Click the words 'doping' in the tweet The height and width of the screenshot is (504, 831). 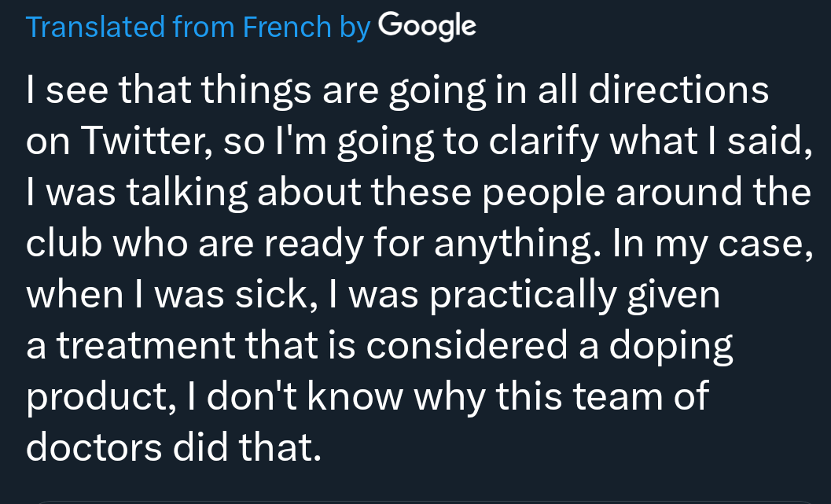click(x=671, y=345)
